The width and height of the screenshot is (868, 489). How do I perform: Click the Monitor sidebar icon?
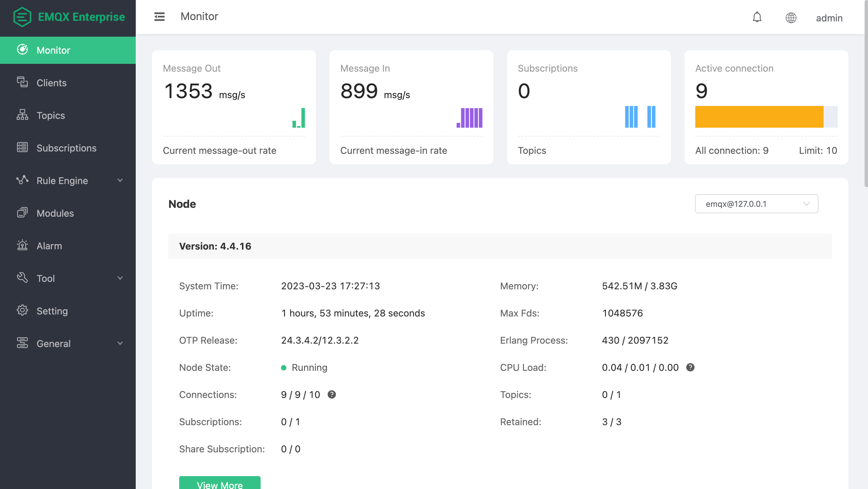click(x=22, y=50)
